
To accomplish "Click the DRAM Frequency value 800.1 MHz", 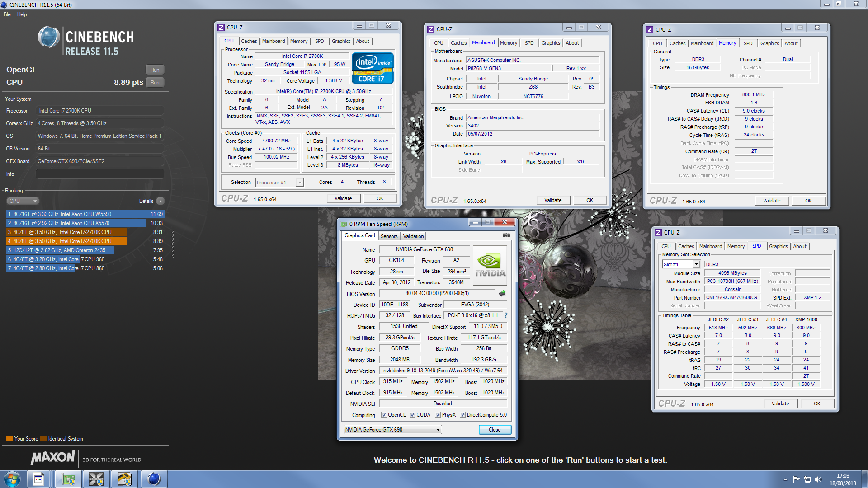I will [x=754, y=95].
